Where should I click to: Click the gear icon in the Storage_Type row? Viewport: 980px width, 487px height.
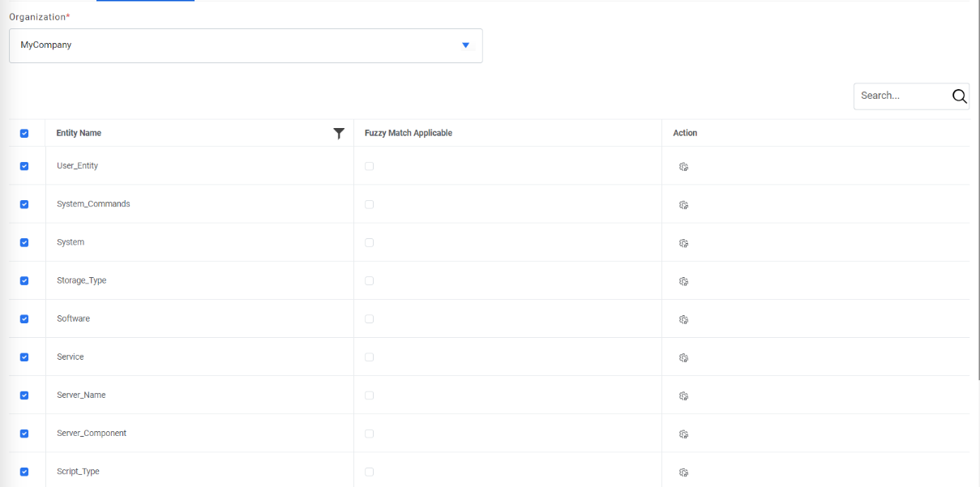coord(683,281)
